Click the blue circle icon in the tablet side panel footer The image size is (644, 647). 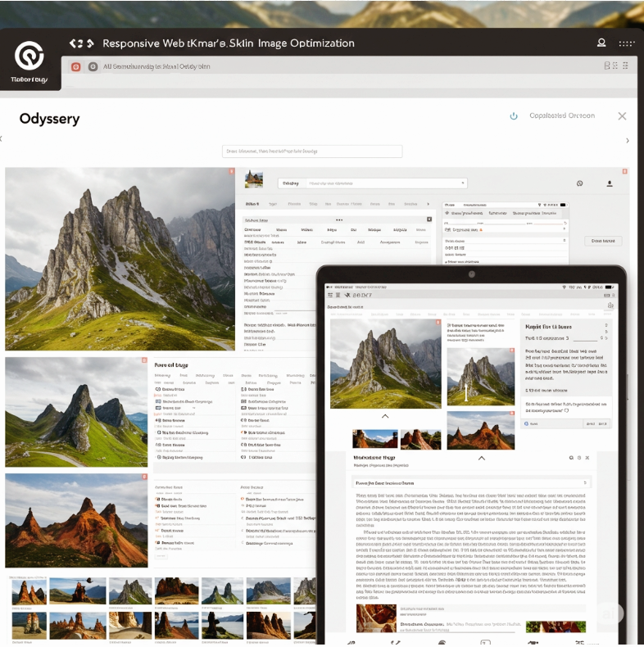[526, 423]
